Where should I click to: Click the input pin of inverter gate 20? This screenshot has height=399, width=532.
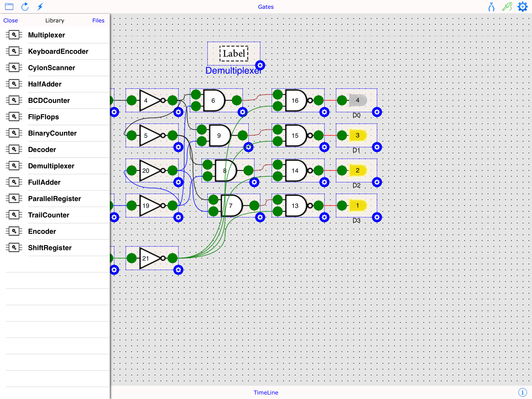(x=132, y=171)
